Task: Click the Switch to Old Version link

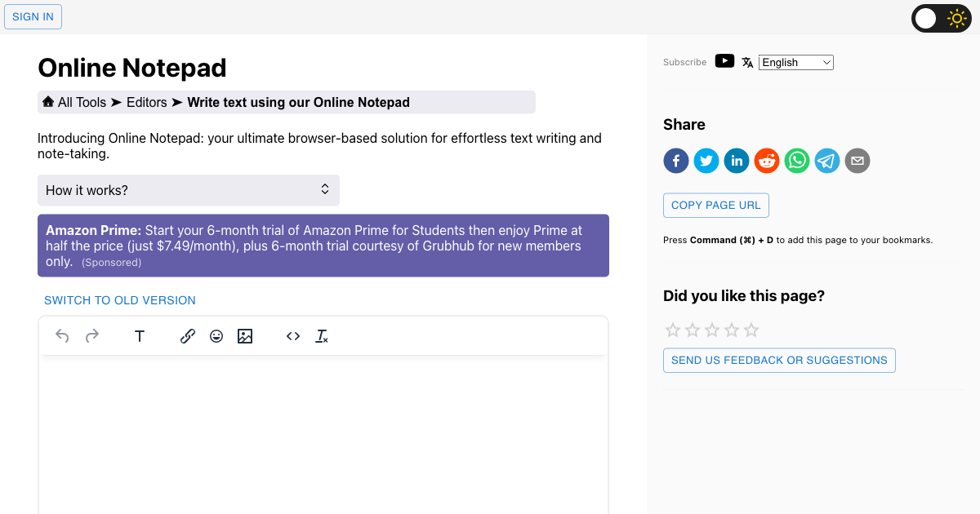Action: pyautogui.click(x=120, y=300)
